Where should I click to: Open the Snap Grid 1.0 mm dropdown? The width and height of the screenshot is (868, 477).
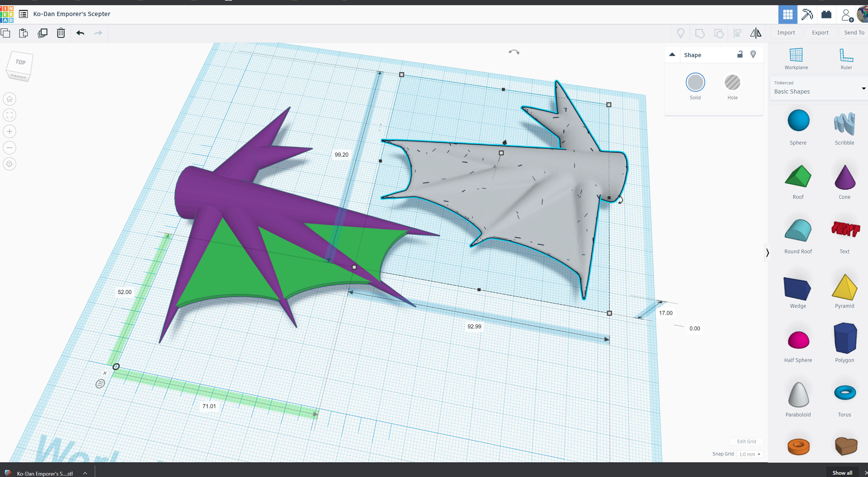(750, 454)
